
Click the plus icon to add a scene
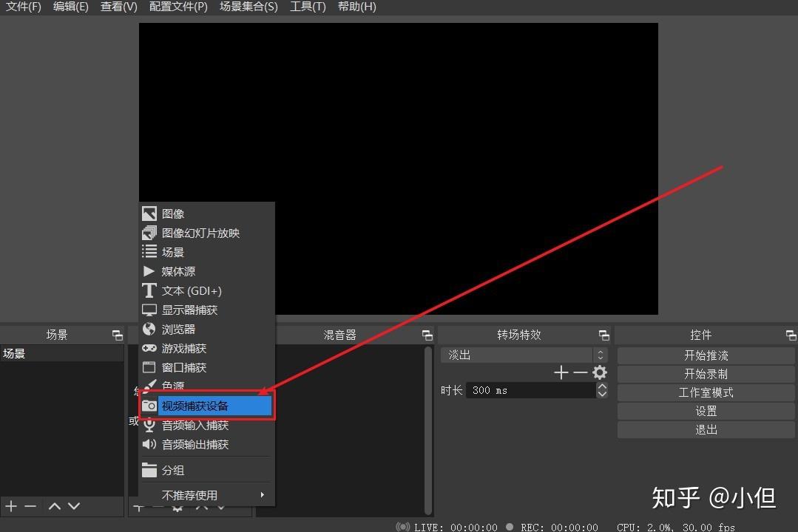tap(12, 506)
